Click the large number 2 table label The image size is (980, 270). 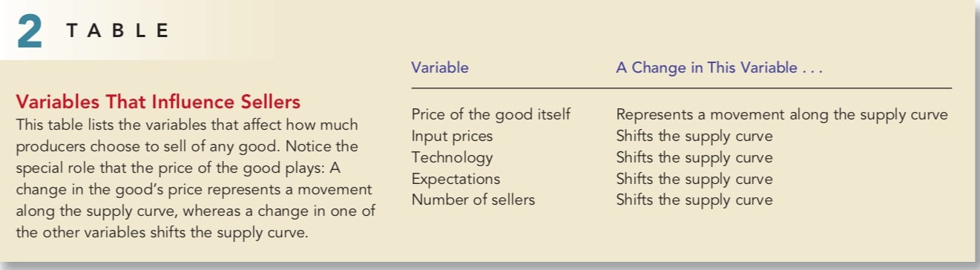point(28,33)
